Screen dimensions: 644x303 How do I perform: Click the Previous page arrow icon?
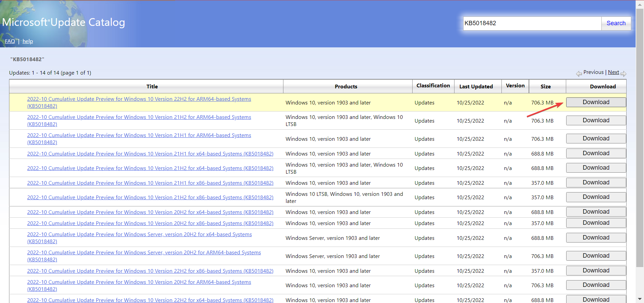[x=579, y=74]
